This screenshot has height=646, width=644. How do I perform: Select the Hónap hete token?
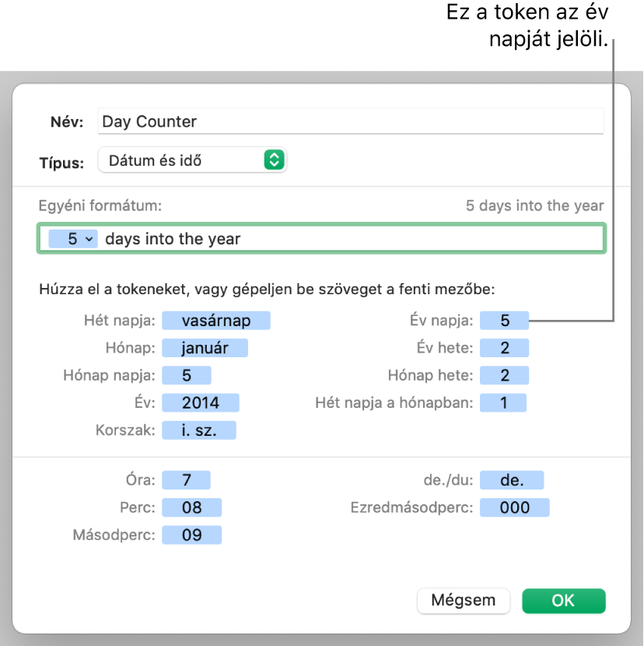point(505,375)
